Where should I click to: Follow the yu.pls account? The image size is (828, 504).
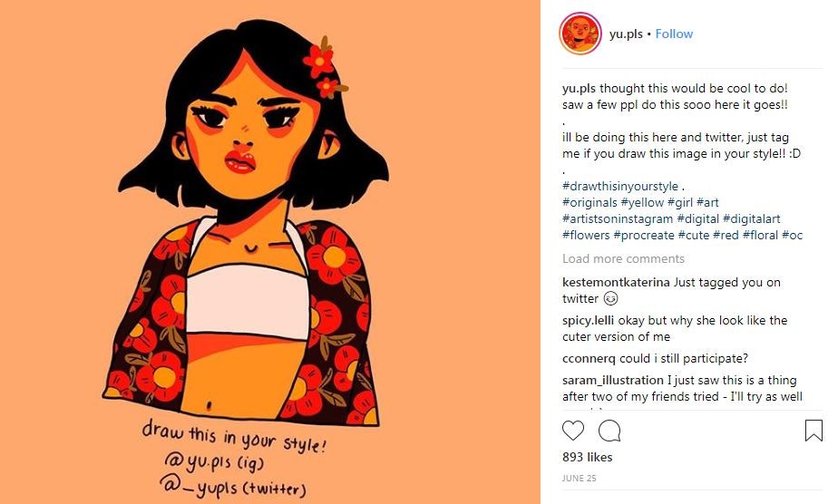pos(674,34)
